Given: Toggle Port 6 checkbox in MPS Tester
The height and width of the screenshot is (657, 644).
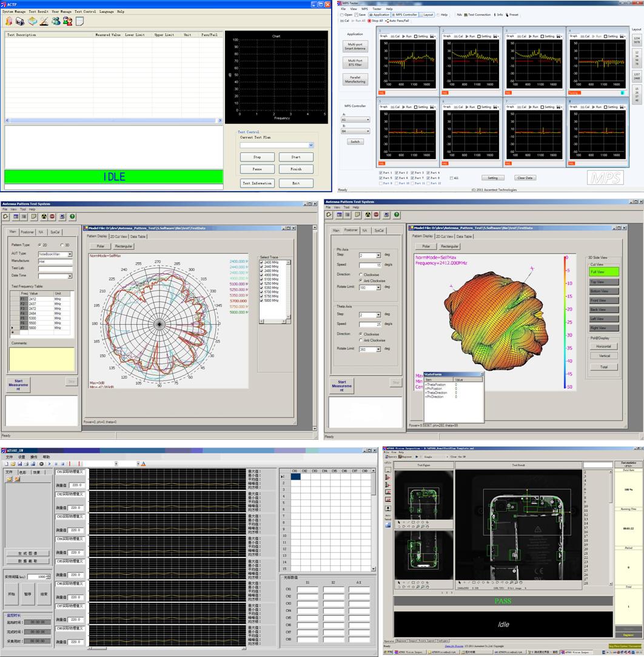Looking at the screenshot, I should 397,178.
